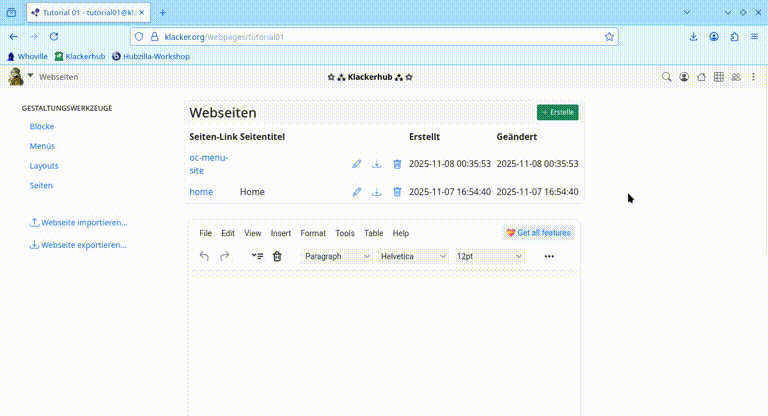Viewport: 768px width, 416px height.
Task: Open the search magnifier in the Hubzilla navbar
Action: pos(667,77)
